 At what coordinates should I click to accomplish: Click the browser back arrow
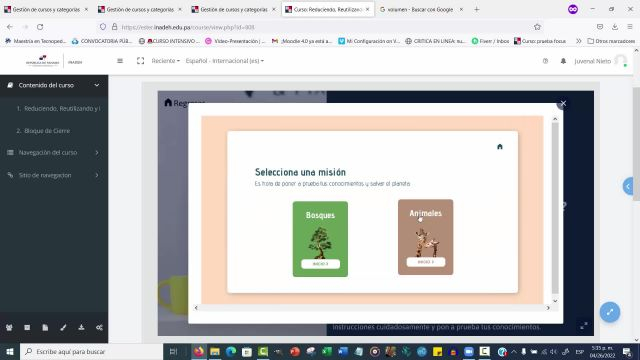(10, 27)
